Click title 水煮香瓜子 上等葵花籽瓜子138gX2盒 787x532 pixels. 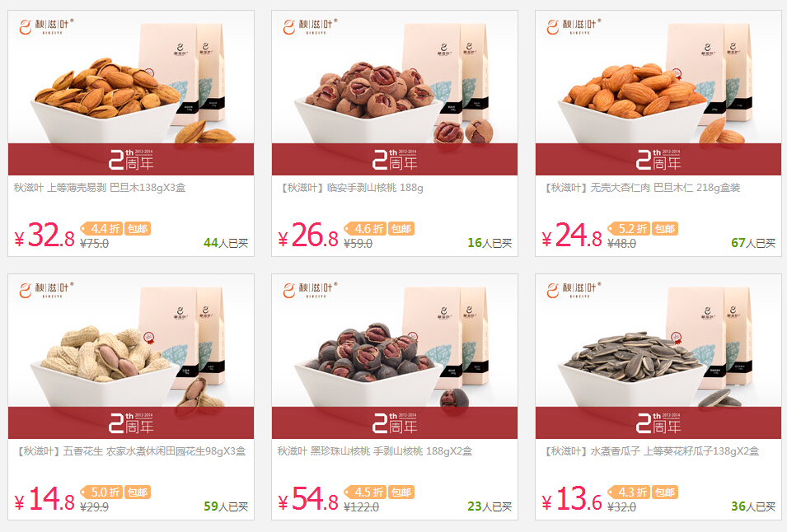click(x=675, y=451)
